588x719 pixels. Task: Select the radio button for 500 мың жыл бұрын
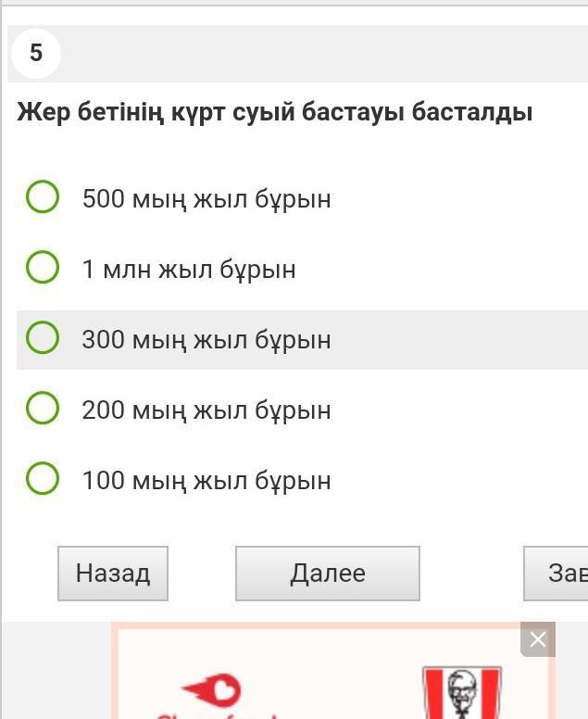coord(43,197)
